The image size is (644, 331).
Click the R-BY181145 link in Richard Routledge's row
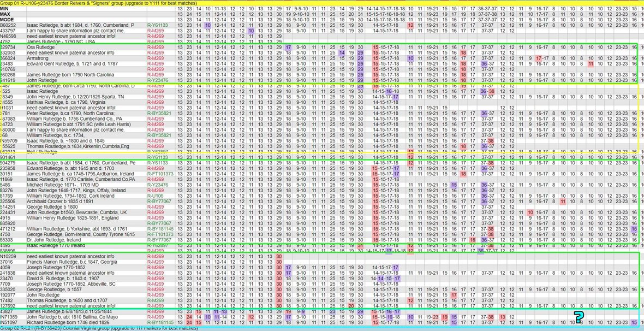(160, 323)
